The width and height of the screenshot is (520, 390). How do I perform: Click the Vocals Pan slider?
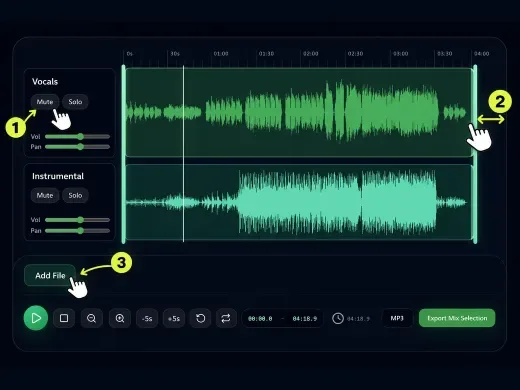point(77,147)
